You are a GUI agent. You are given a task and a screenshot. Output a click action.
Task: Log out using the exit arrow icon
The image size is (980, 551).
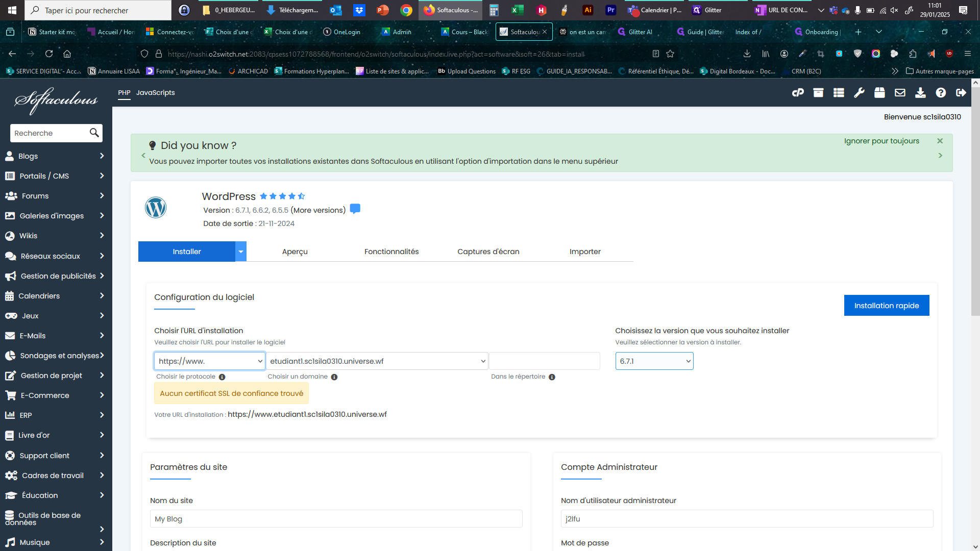[x=961, y=92]
